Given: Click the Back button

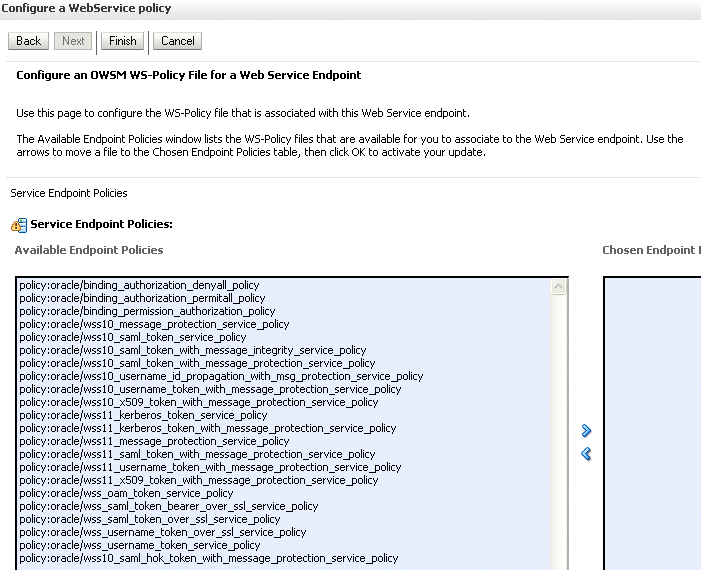Looking at the screenshot, I should pos(28,41).
